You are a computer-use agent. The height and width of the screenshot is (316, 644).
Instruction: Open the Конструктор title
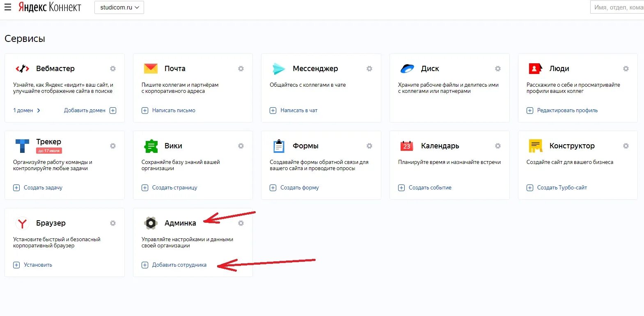[572, 146]
